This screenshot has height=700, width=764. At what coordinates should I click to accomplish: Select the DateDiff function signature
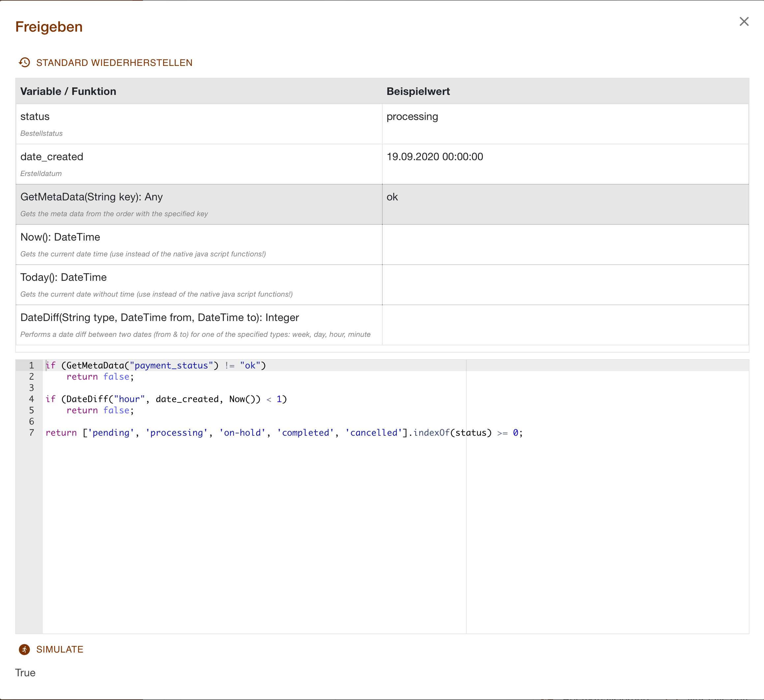click(x=160, y=317)
